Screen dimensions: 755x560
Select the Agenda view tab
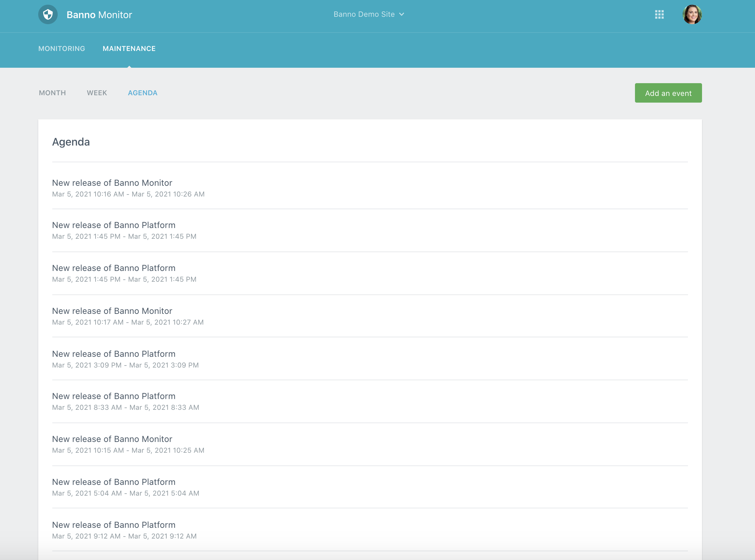143,93
